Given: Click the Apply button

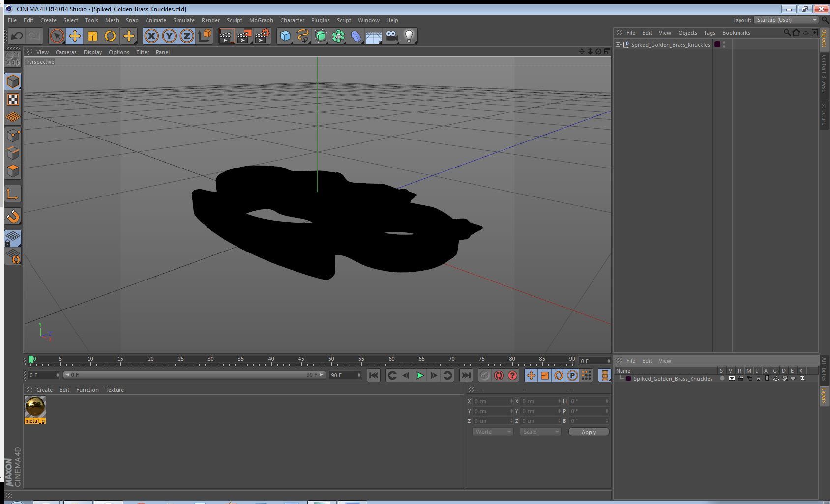Looking at the screenshot, I should [x=589, y=432].
